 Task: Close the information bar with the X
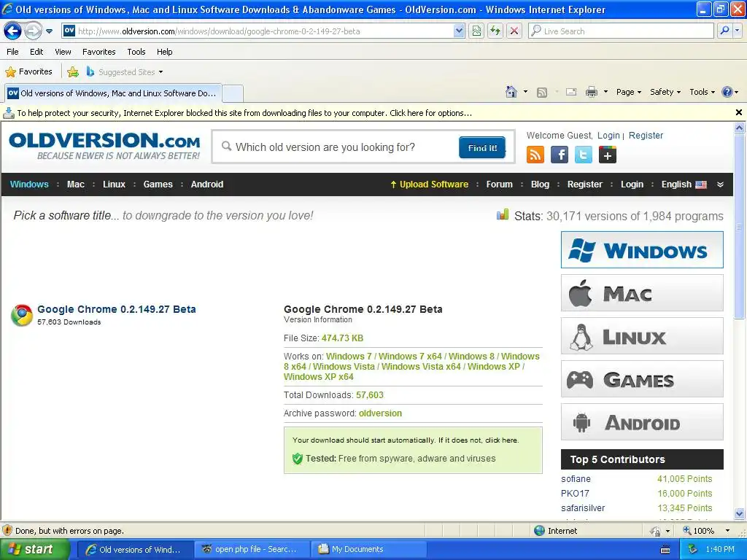(738, 112)
